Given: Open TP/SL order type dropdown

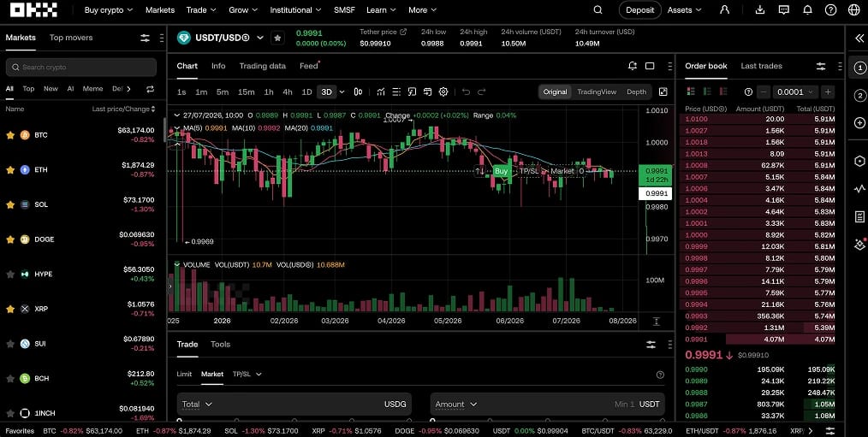Looking at the screenshot, I should tap(247, 374).
